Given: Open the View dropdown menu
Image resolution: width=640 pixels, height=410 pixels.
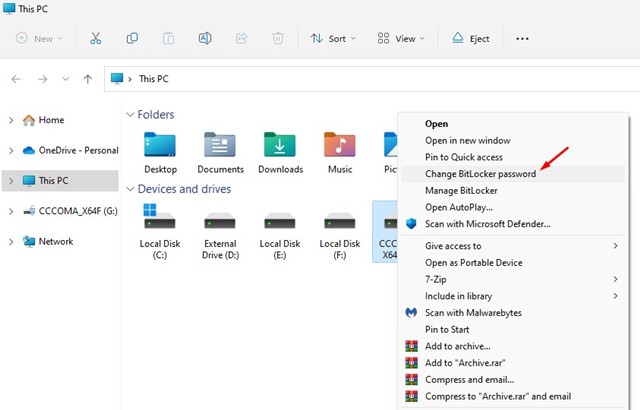Looking at the screenshot, I should (400, 39).
